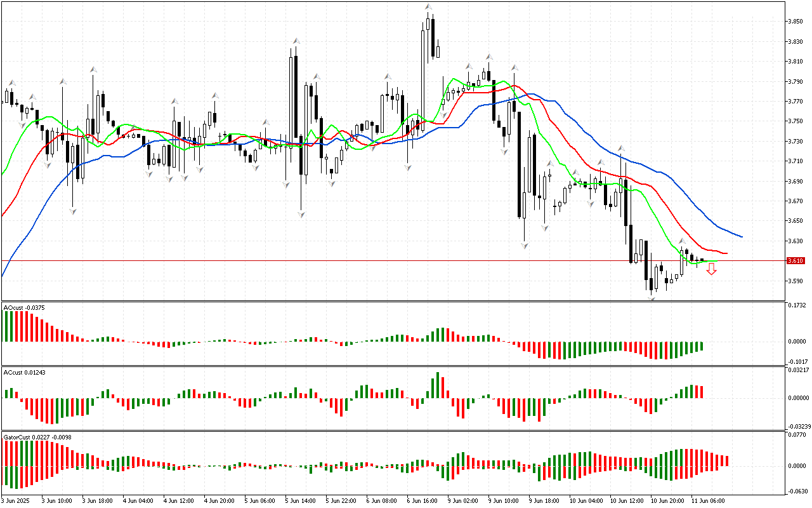The width and height of the screenshot is (812, 508).
Task: Click the right end of the blue Alligator line
Action: click(x=741, y=237)
